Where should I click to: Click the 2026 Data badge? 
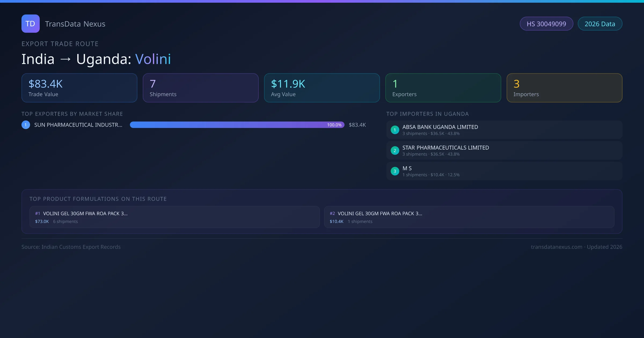point(599,24)
